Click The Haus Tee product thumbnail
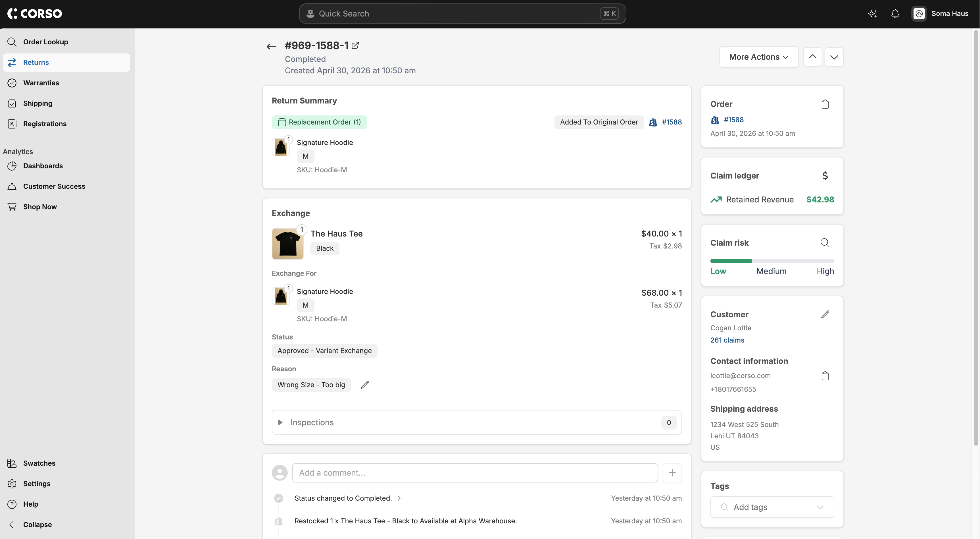Image resolution: width=980 pixels, height=539 pixels. (x=287, y=244)
